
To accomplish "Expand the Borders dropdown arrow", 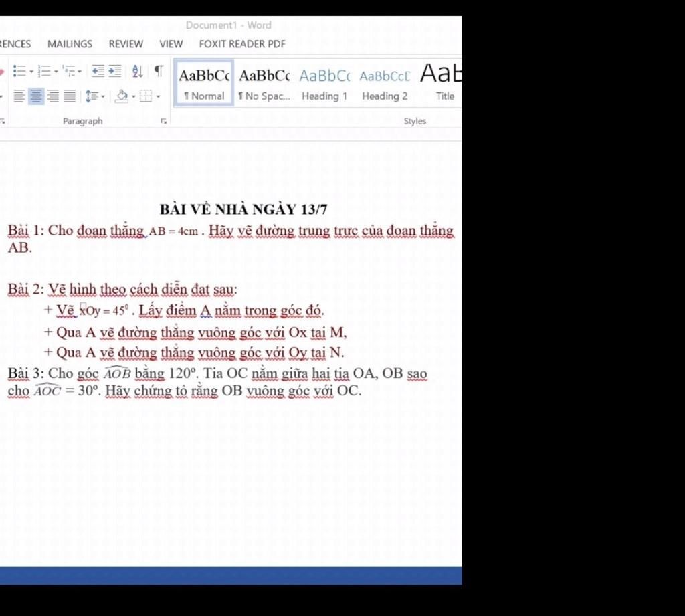I will coord(158,96).
